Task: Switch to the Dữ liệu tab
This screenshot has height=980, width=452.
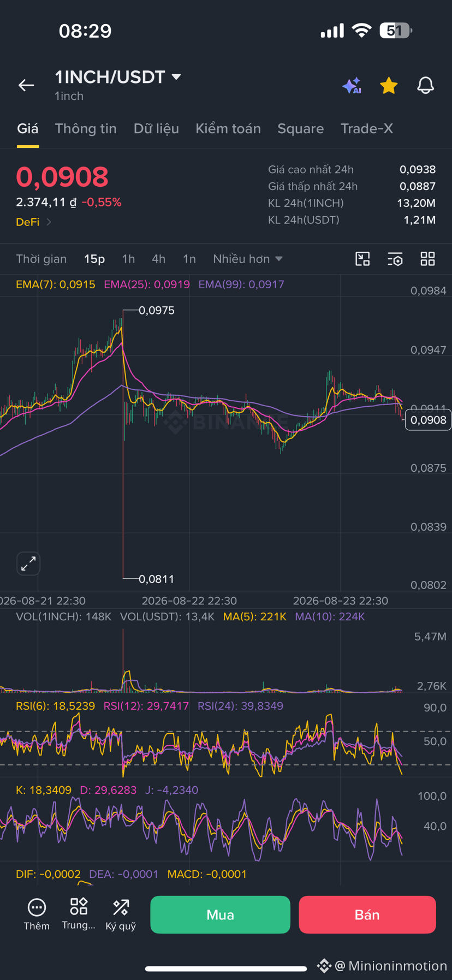Action: (156, 128)
